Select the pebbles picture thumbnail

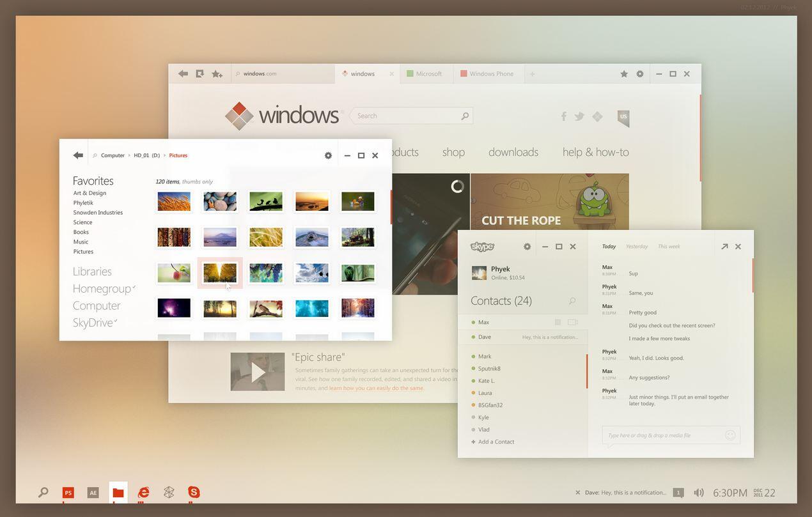(220, 202)
